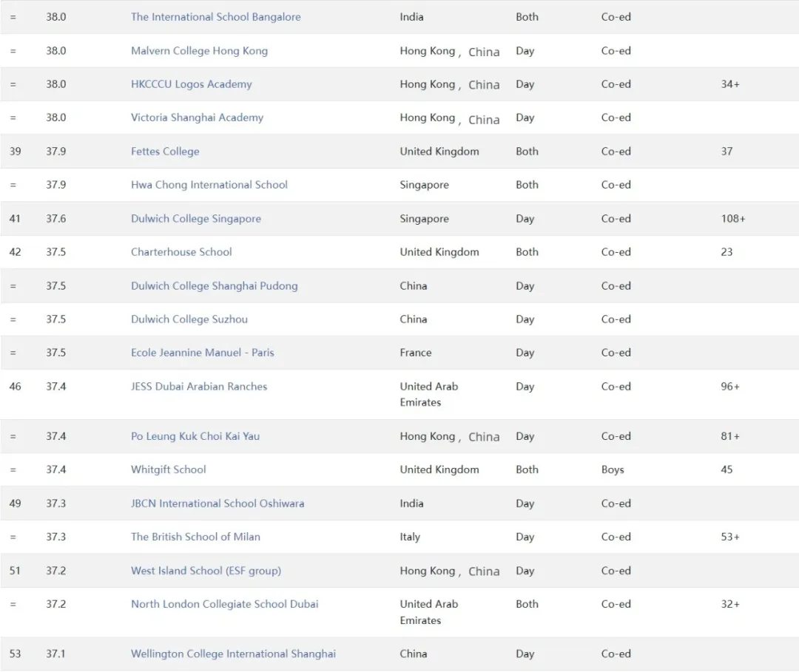The image size is (799, 672).
Task: Open Hwa Chong International School link
Action: [209, 185]
